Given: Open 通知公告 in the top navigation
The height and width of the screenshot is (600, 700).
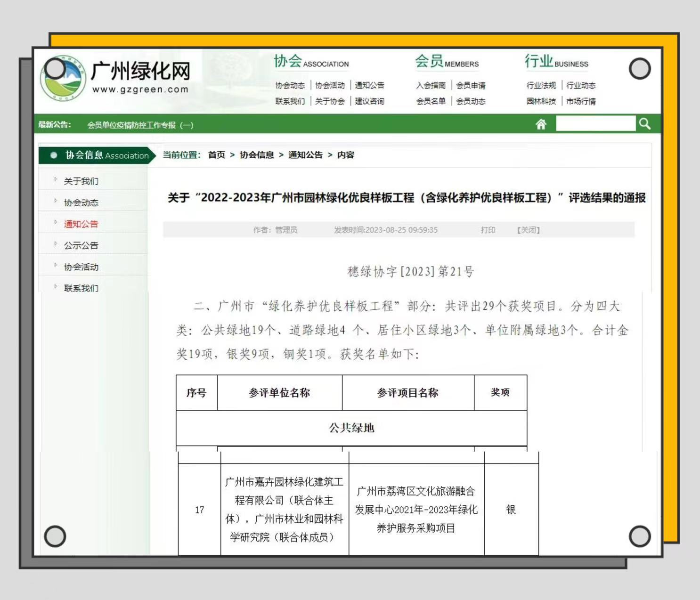Looking at the screenshot, I should 369,85.
